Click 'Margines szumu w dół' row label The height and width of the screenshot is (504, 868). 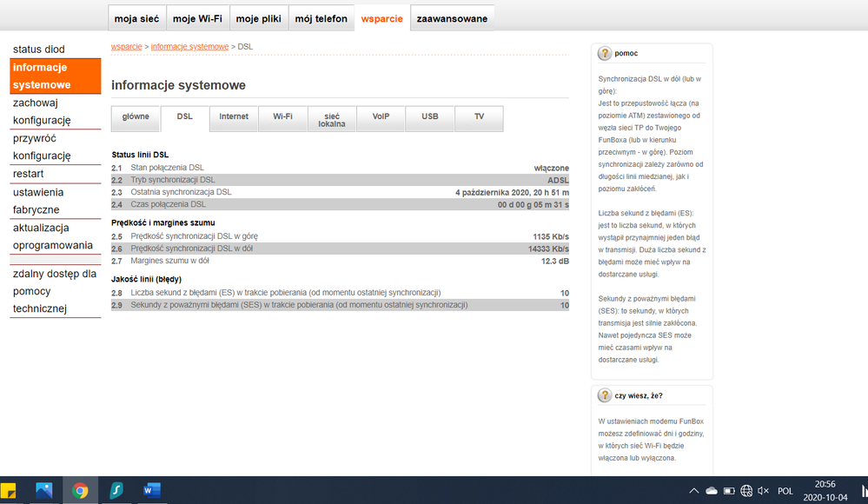(x=170, y=261)
